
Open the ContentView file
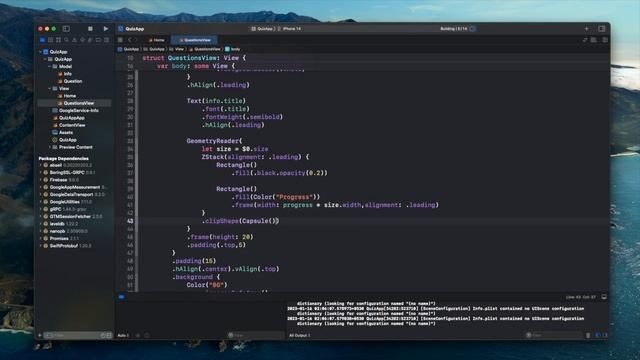pyautogui.click(x=69, y=125)
